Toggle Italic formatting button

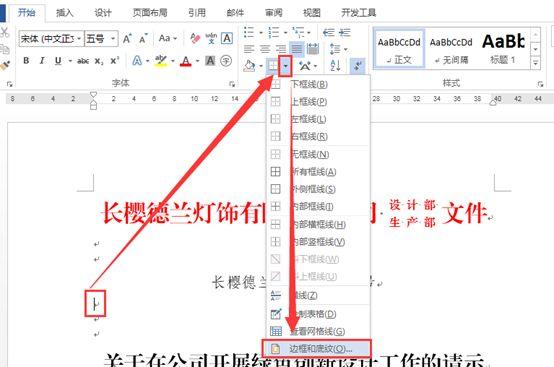[42, 61]
